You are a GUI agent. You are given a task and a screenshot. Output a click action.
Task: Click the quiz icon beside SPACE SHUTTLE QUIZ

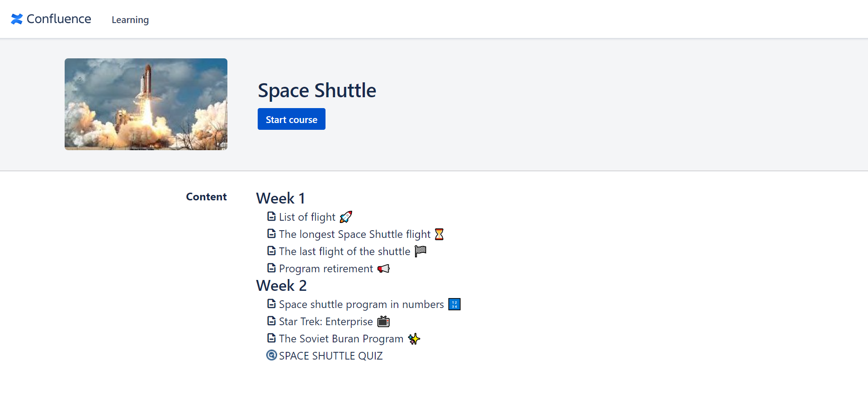coord(271,355)
